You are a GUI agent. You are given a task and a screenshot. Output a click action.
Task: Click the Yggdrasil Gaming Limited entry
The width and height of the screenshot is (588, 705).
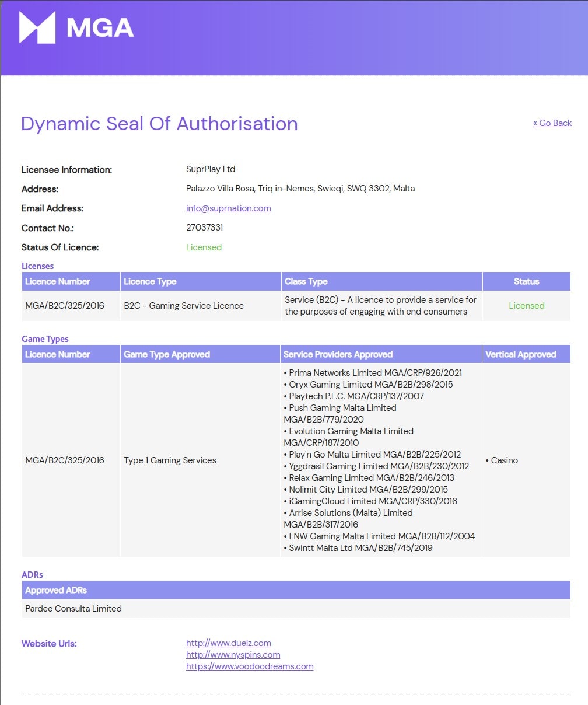[x=376, y=466]
